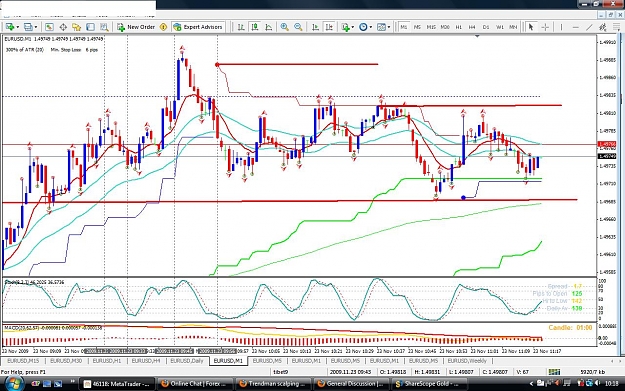Toggle chart auto scroll

click(315, 27)
